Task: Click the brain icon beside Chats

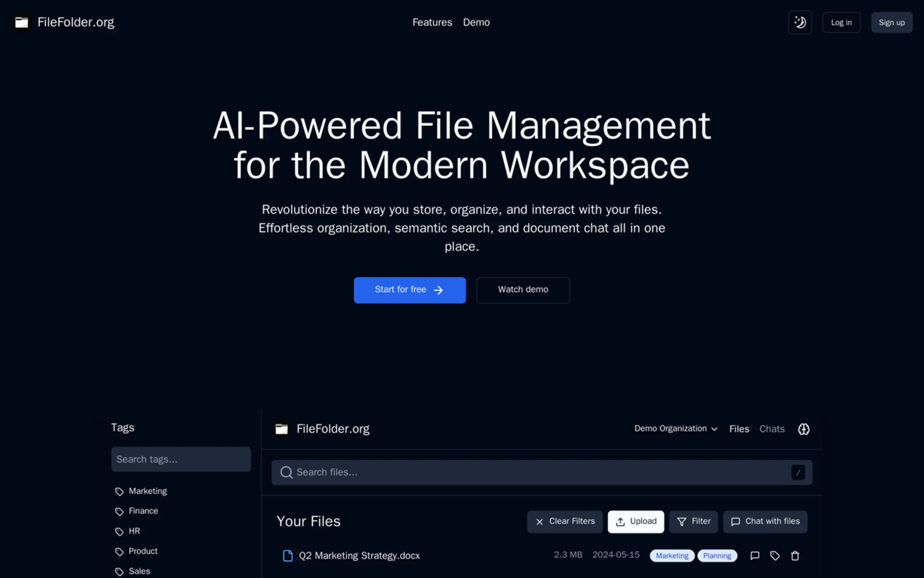Action: point(803,429)
